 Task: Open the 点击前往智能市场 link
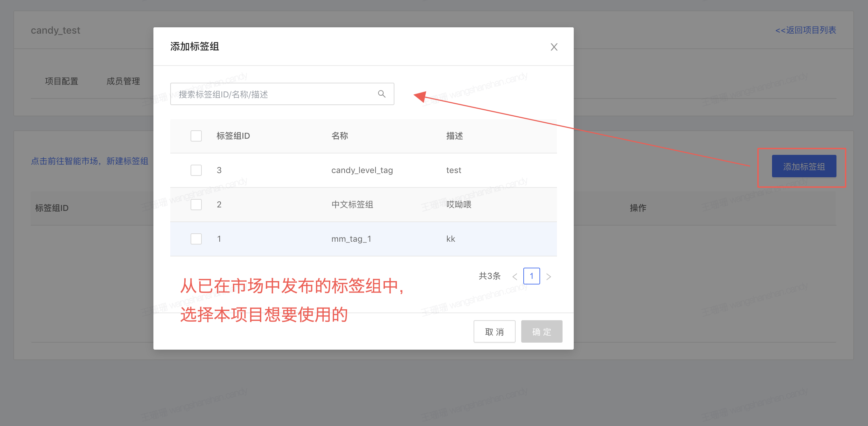tap(90, 161)
